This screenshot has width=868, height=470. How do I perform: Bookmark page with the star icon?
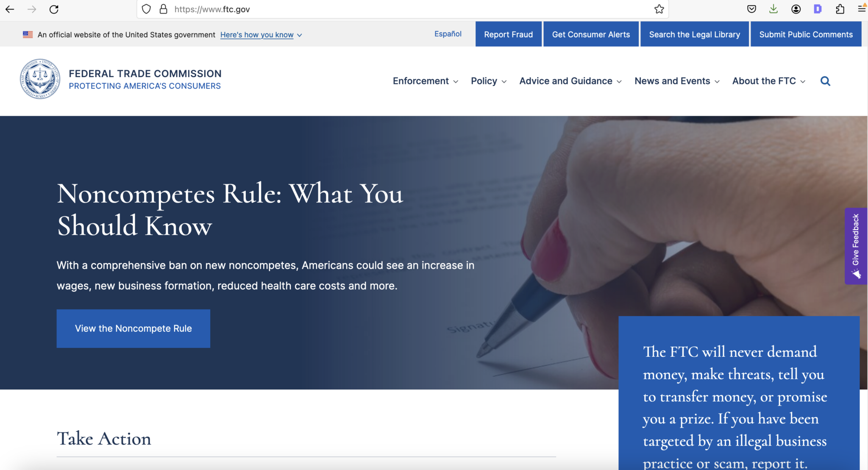(659, 9)
